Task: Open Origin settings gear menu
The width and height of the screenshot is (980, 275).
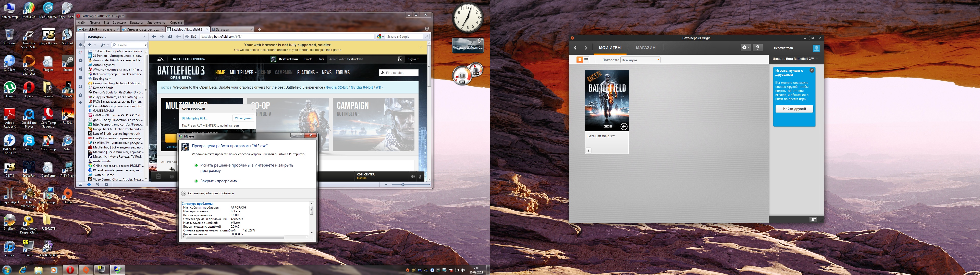Action: (x=745, y=47)
